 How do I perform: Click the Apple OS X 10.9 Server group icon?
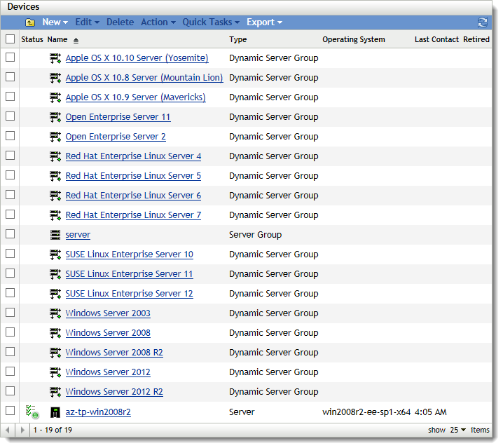(x=55, y=97)
